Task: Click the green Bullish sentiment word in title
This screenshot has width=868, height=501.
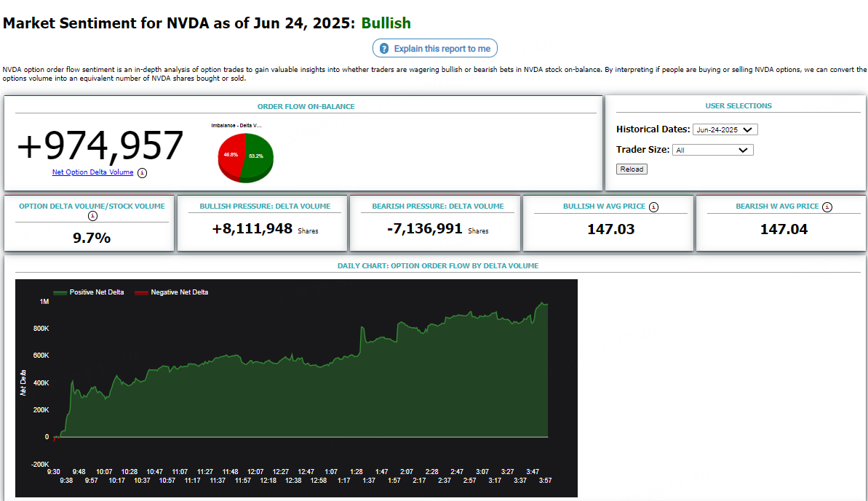Action: pos(386,23)
